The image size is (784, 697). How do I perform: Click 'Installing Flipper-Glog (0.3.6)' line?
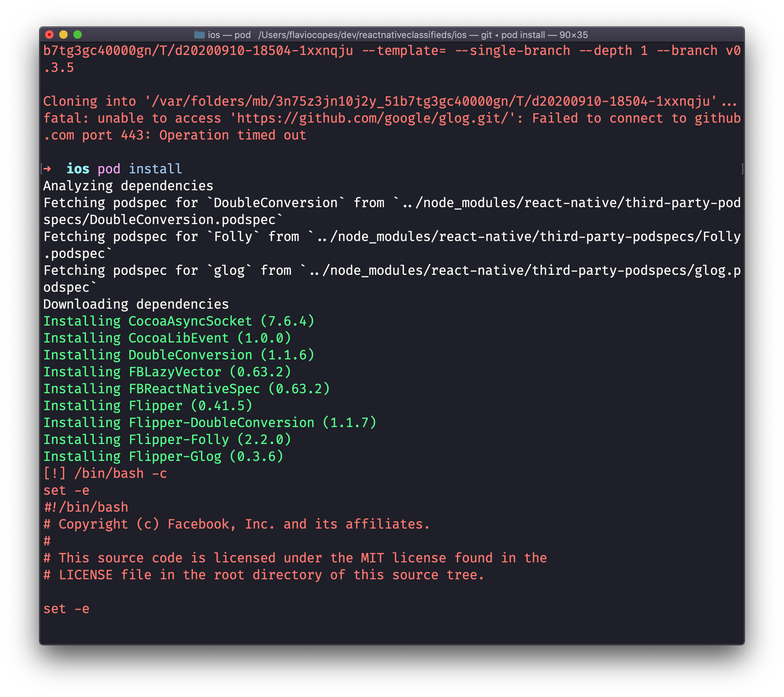pos(164,456)
